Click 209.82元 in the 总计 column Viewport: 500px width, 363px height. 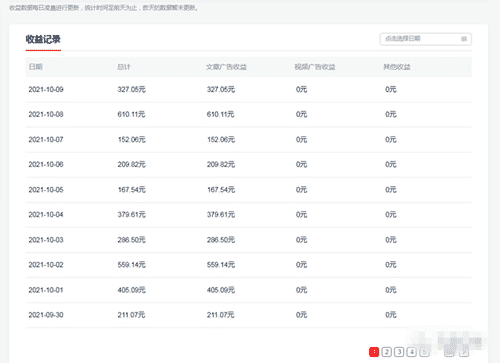tap(132, 164)
